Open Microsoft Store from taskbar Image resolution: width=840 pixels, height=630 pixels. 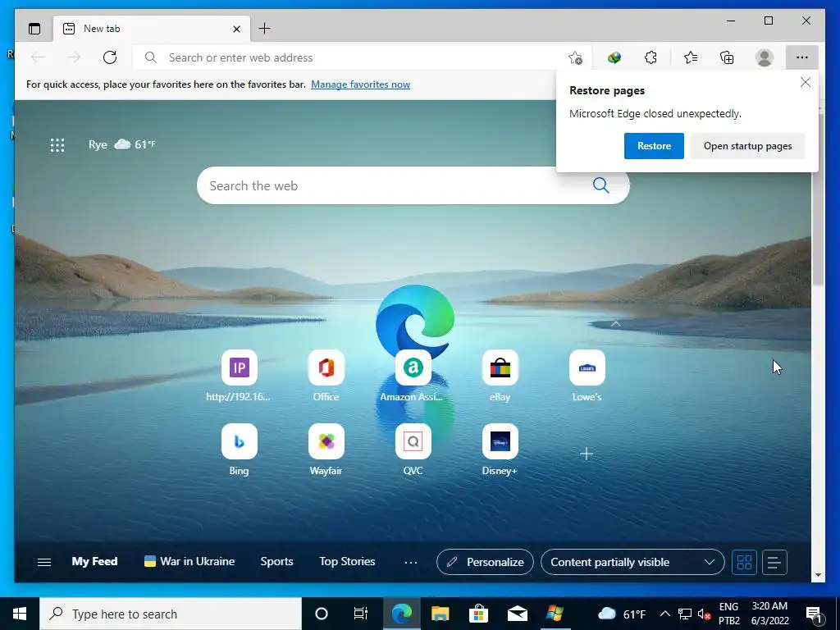click(x=478, y=614)
